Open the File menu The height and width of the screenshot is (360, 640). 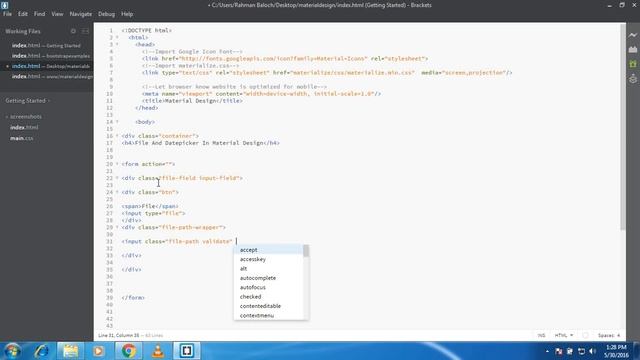(x=7, y=14)
